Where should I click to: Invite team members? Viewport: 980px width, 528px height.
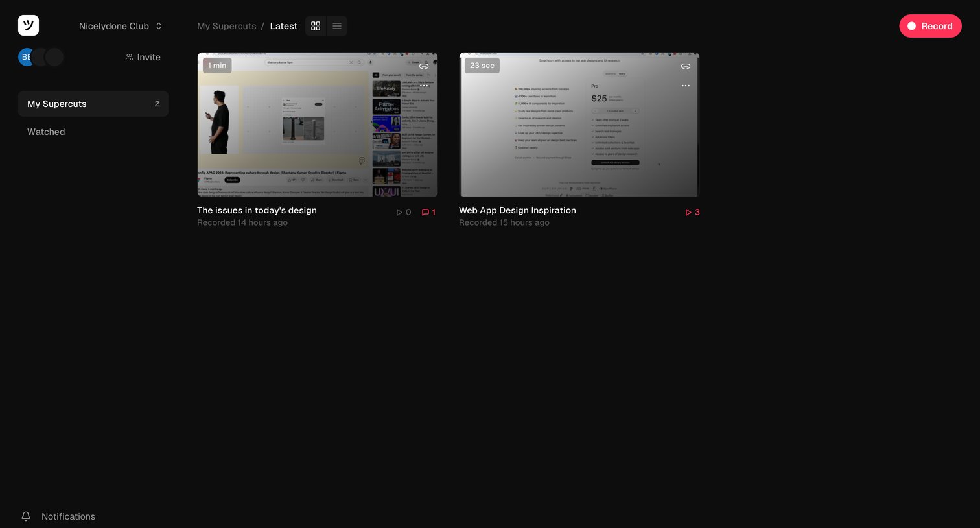143,57
